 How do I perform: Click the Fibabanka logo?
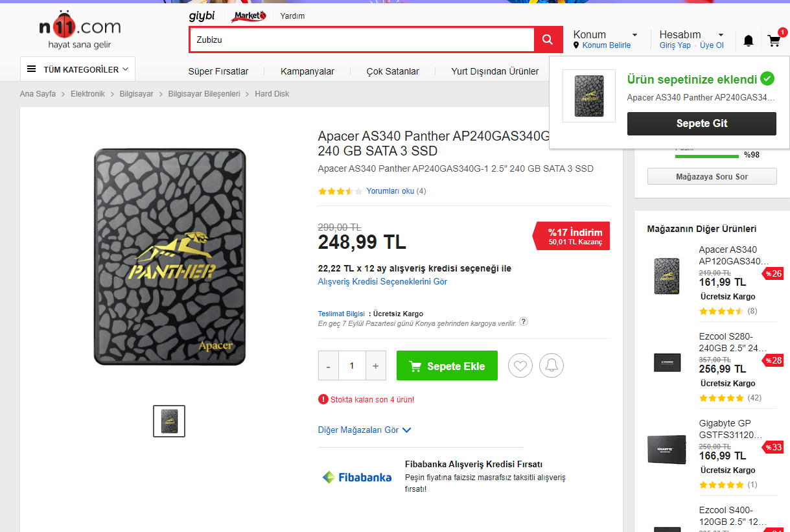357,478
